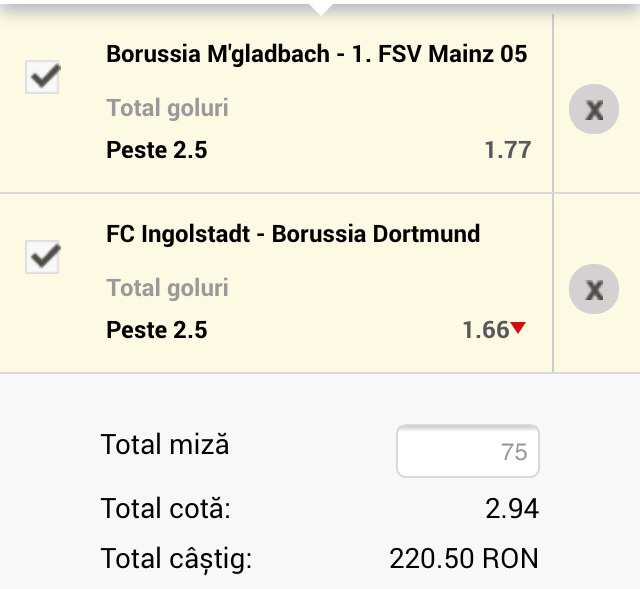The width and height of the screenshot is (640, 589).
Task: Remove the M'gladbach - Mainz bet with X
Action: (x=594, y=110)
